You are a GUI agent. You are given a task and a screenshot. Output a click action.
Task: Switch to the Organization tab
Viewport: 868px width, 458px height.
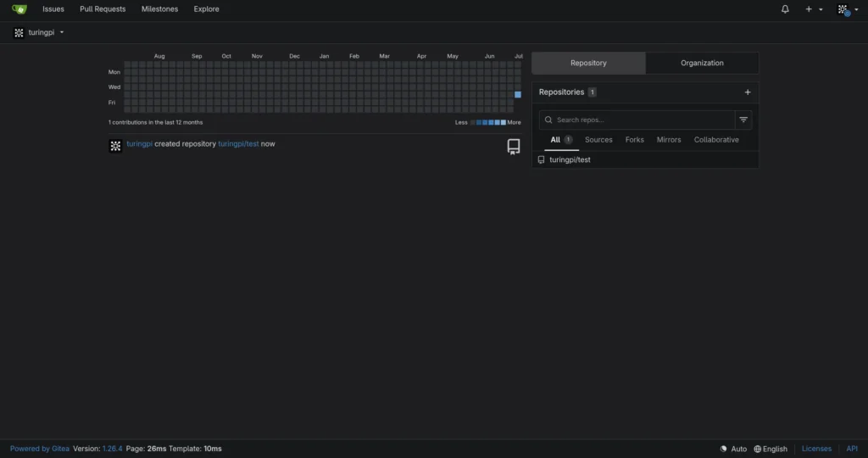(x=702, y=63)
